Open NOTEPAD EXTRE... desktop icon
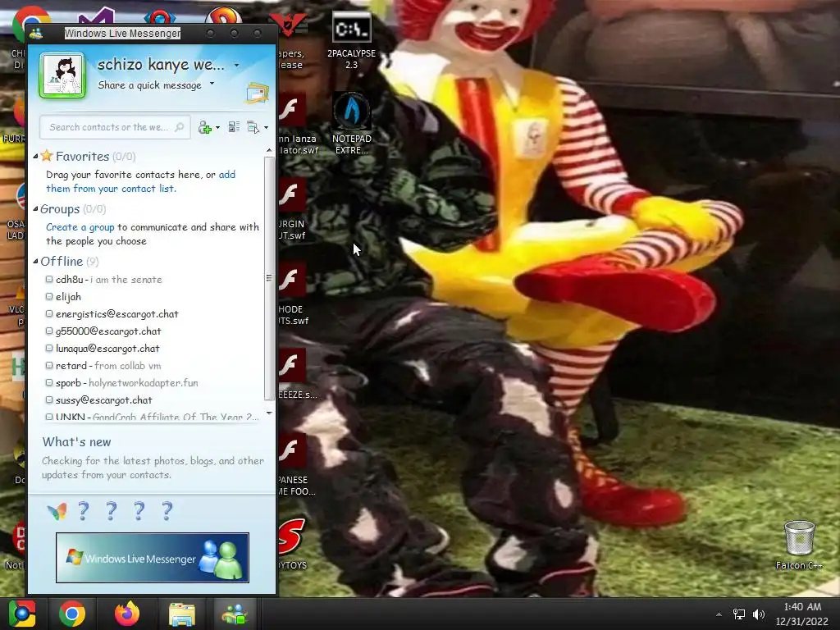Screen dimensions: 840x630 351,124
